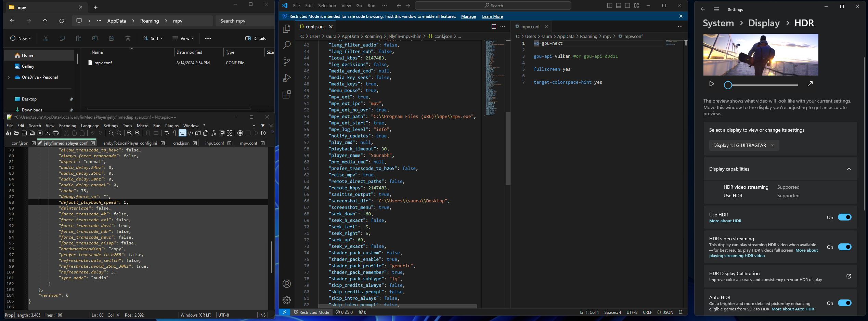
Task: Disable HDR video streaming toggle
Action: click(844, 247)
